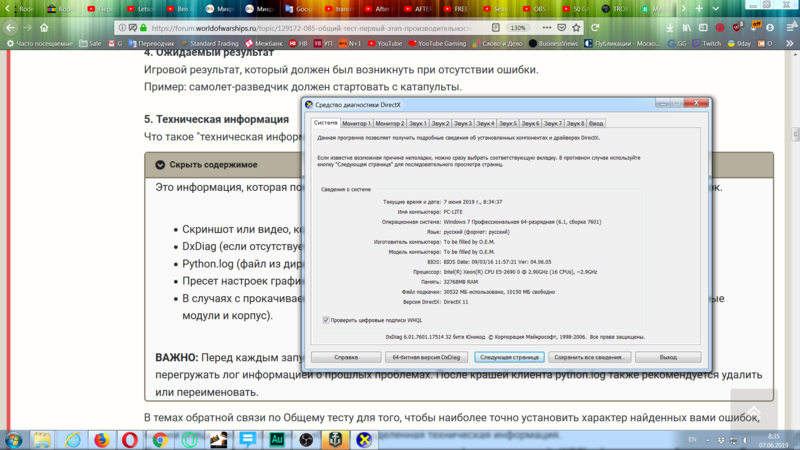
Task: Switch to the Монитор 1 tab
Action: click(x=356, y=123)
